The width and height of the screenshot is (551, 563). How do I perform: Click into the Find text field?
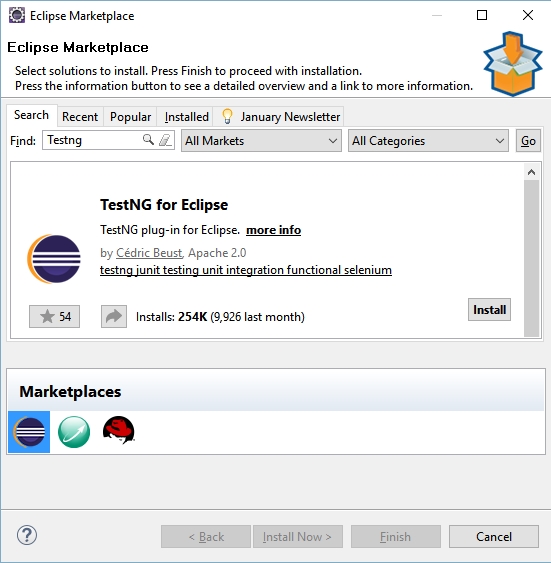(93, 140)
